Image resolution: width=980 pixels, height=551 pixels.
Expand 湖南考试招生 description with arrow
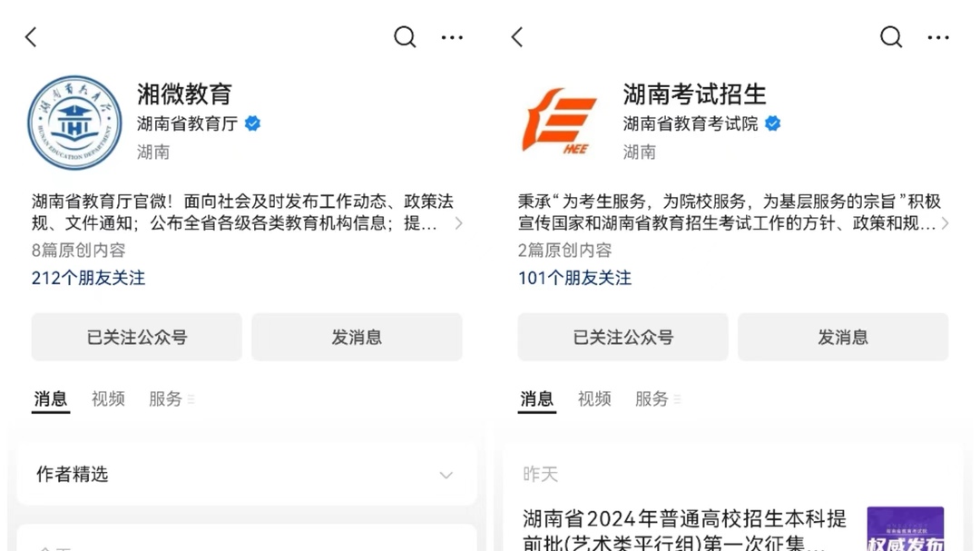945,223
